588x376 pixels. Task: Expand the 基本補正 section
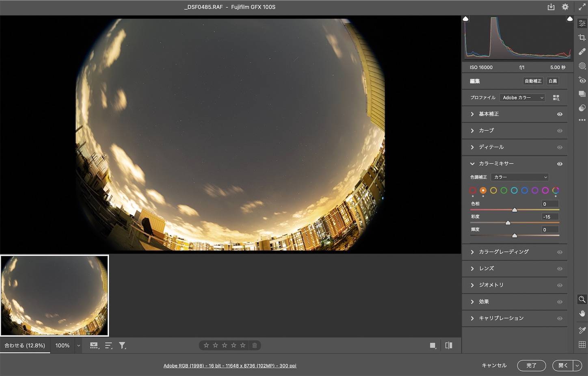pos(472,114)
